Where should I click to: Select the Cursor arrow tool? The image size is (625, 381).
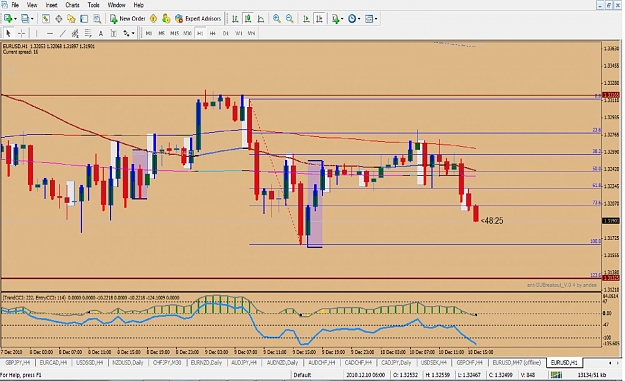click(x=8, y=33)
